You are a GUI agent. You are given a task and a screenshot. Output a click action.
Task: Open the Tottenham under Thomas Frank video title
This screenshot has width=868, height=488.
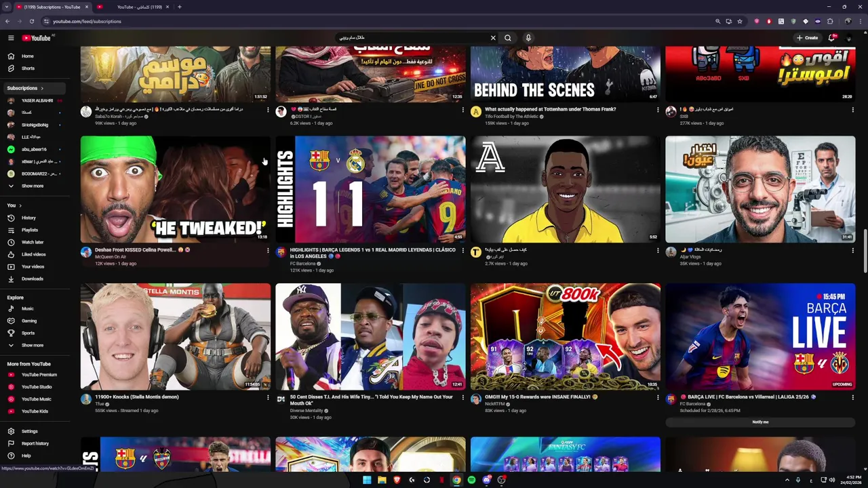(x=551, y=109)
